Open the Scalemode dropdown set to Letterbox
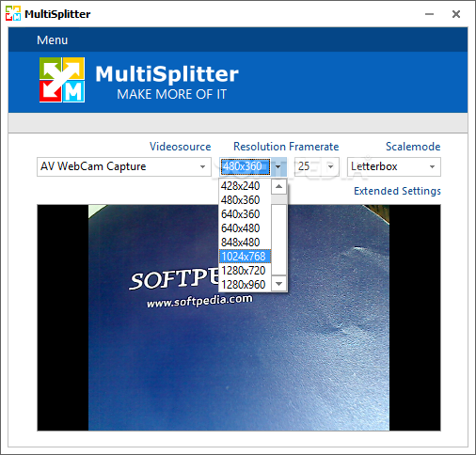 [394, 166]
